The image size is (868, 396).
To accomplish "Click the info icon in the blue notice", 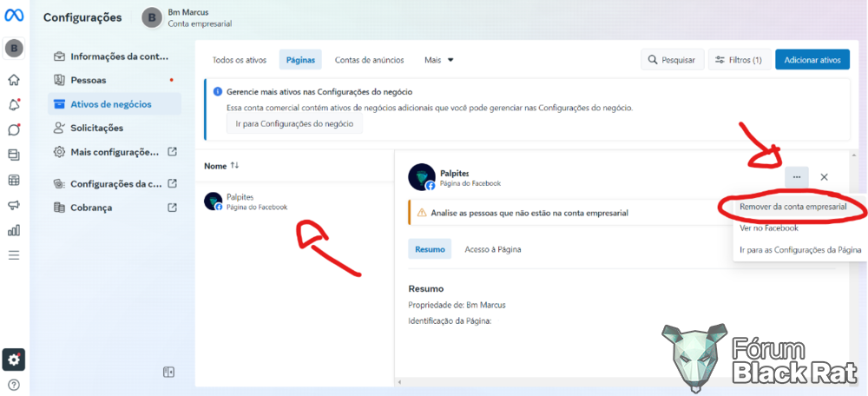I will pyautogui.click(x=218, y=92).
